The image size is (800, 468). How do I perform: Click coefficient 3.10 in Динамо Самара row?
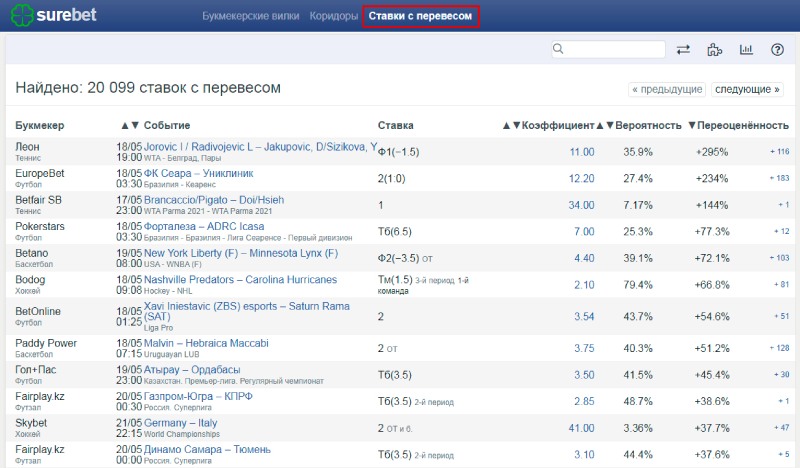tap(584, 455)
